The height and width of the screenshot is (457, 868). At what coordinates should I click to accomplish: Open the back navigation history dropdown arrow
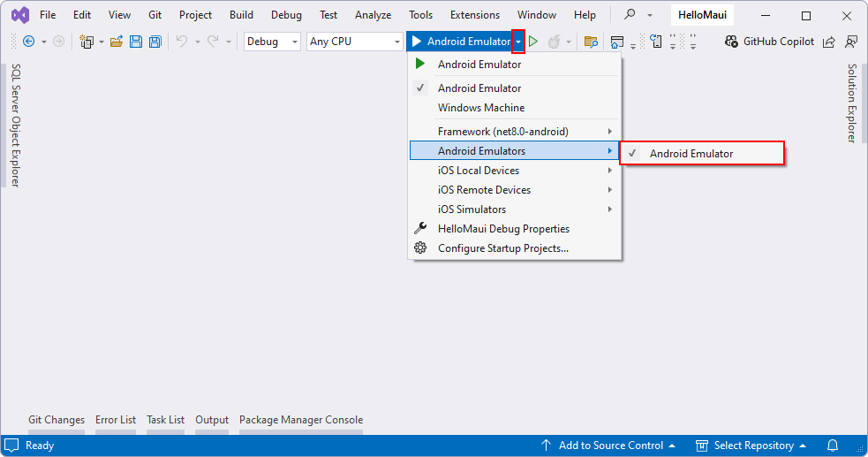[x=44, y=42]
